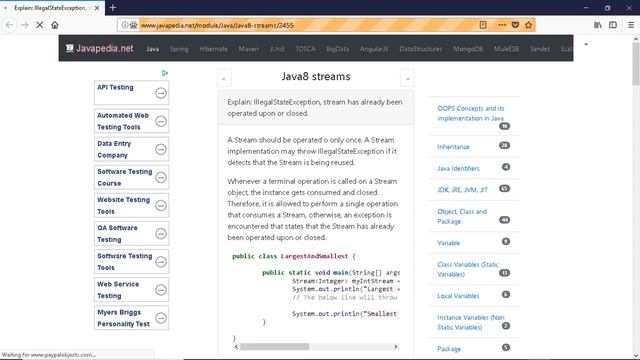The image size is (640, 360).
Task: Click the code block scroll-right arrow
Action: tap(395, 347)
